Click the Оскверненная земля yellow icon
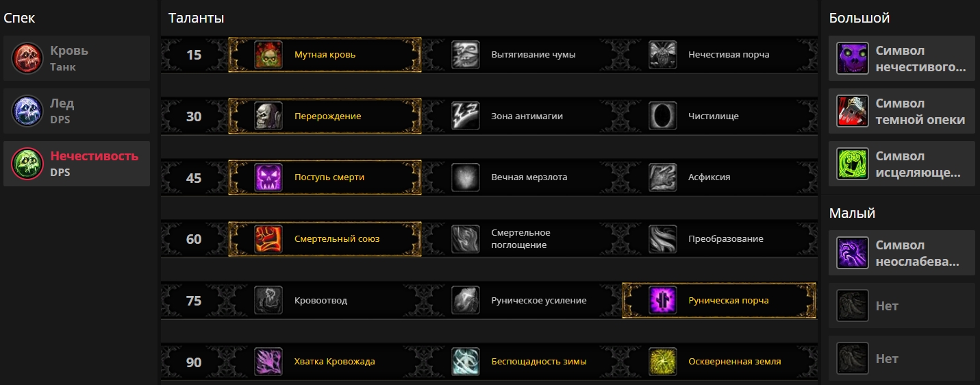 (663, 362)
